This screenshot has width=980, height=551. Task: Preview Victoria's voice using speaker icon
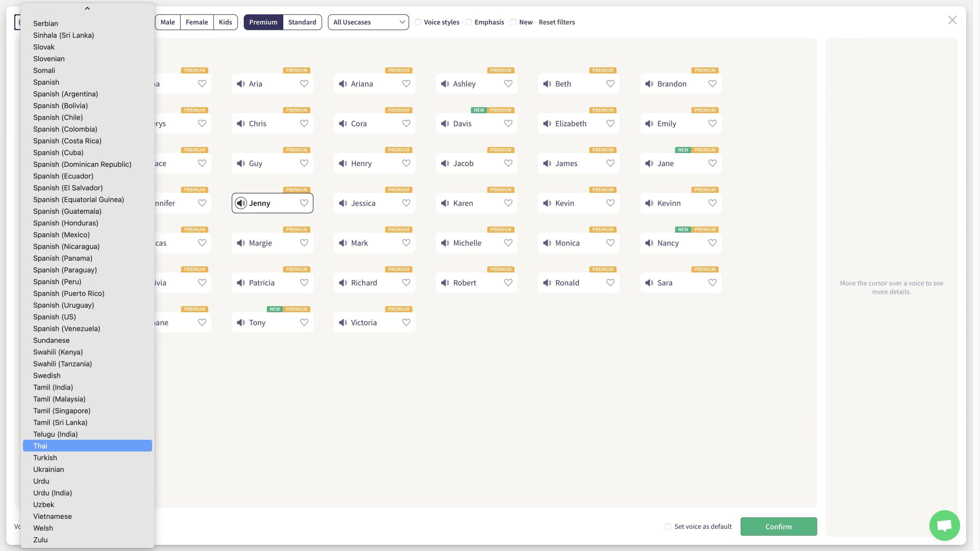click(343, 323)
